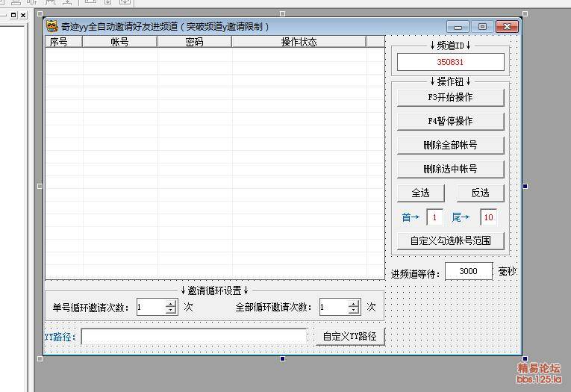Click the 密码 column header
This screenshot has width=571, height=392.
click(x=194, y=42)
